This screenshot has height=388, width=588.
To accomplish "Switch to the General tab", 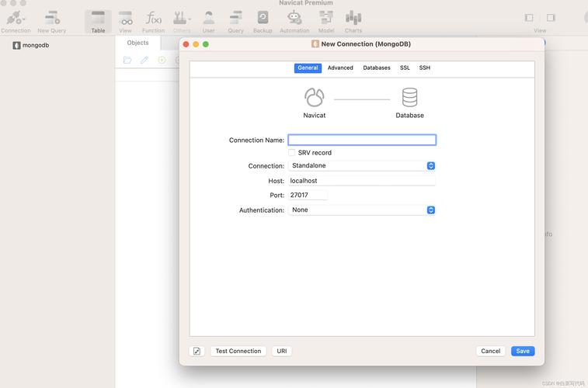I will tap(308, 68).
